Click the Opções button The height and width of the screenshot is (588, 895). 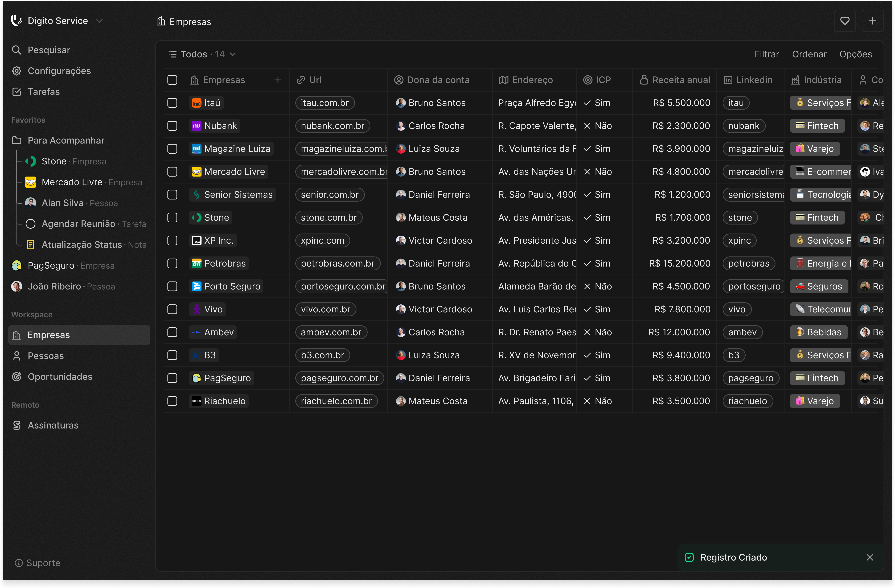pyautogui.click(x=855, y=54)
